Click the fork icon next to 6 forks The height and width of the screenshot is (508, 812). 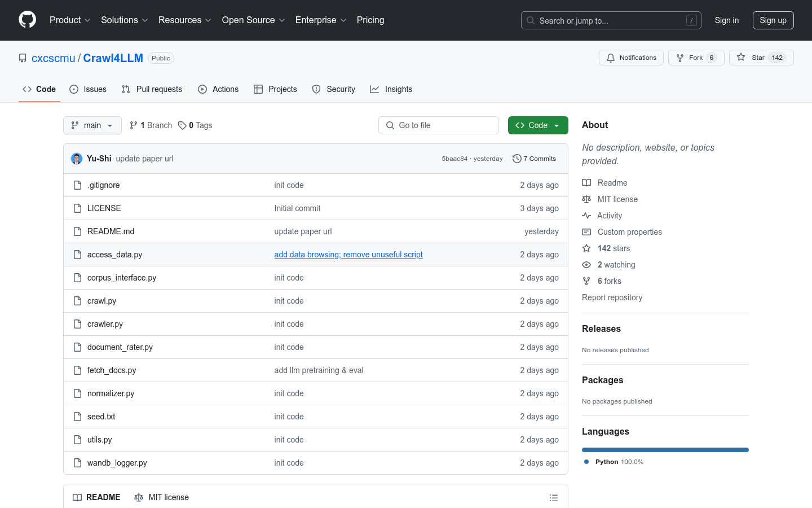pyautogui.click(x=586, y=281)
